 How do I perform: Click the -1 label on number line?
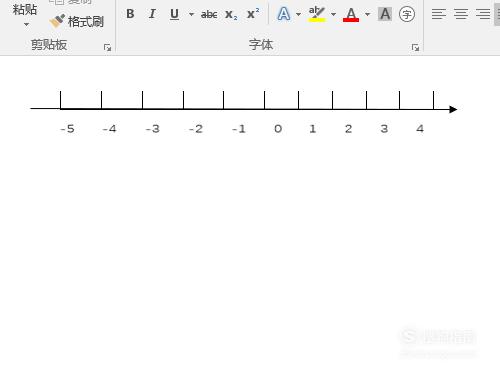click(x=239, y=129)
